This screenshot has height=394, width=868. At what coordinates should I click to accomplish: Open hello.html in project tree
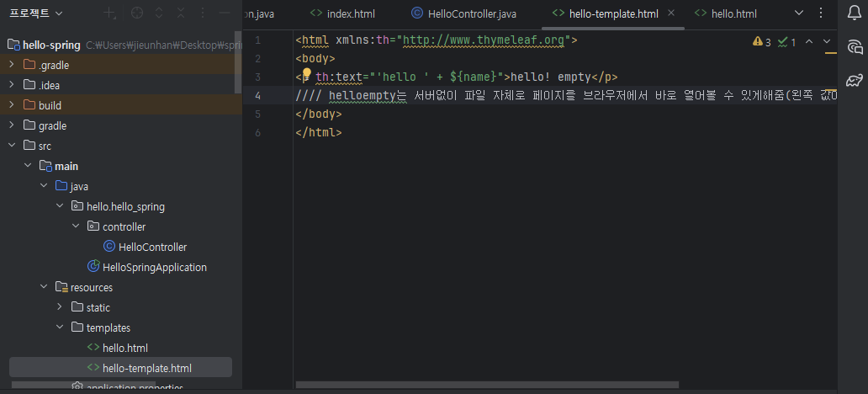coord(118,348)
